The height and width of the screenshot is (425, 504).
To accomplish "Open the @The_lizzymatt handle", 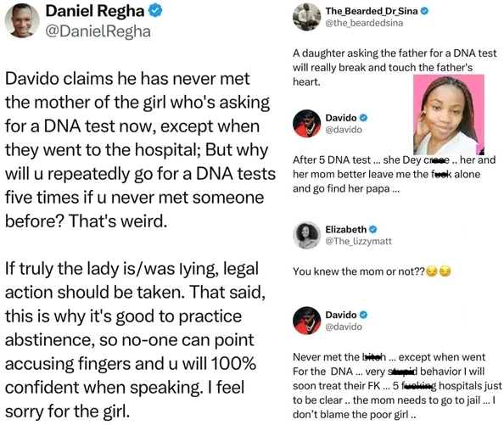I will [x=358, y=241].
